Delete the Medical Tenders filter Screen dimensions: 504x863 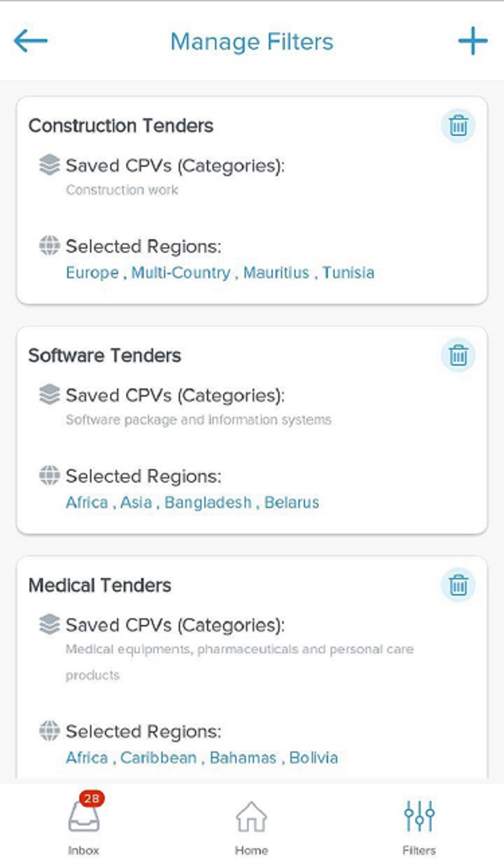pos(458,585)
